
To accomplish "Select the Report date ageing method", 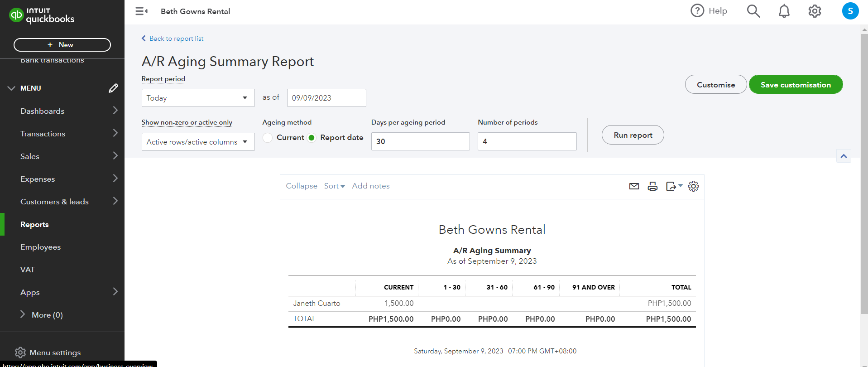I will [312, 138].
